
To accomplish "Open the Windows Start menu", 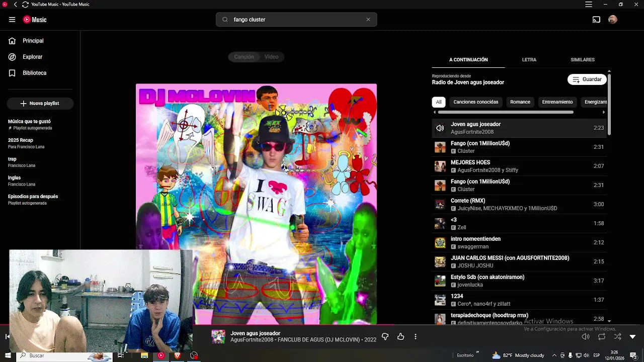I will pos(8,355).
